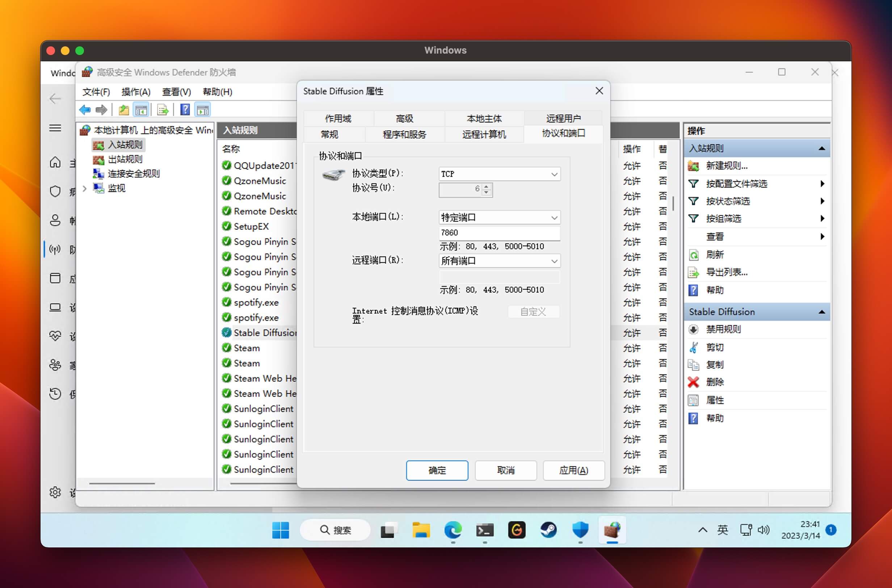
Task: Click the home icon in Settings sidebar
Action: [55, 162]
